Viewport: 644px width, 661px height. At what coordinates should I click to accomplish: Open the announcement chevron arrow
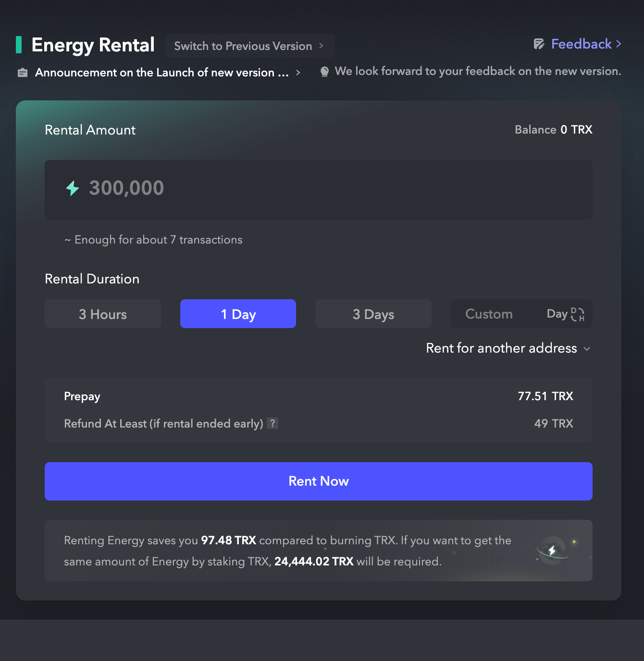(x=298, y=73)
